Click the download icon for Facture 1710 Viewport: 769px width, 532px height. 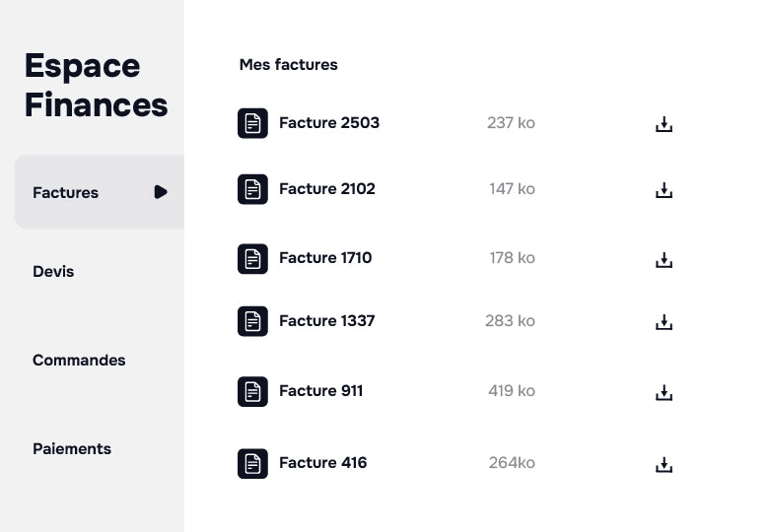tap(664, 260)
